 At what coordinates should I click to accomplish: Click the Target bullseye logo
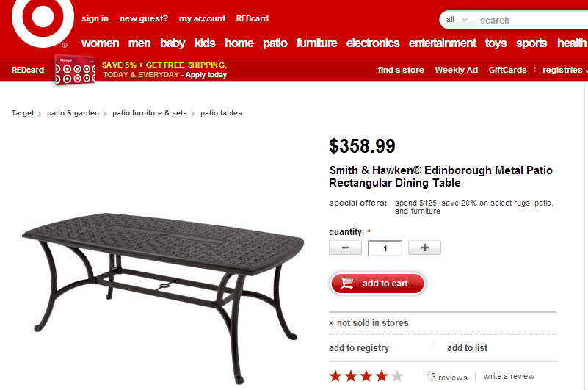tap(43, 21)
